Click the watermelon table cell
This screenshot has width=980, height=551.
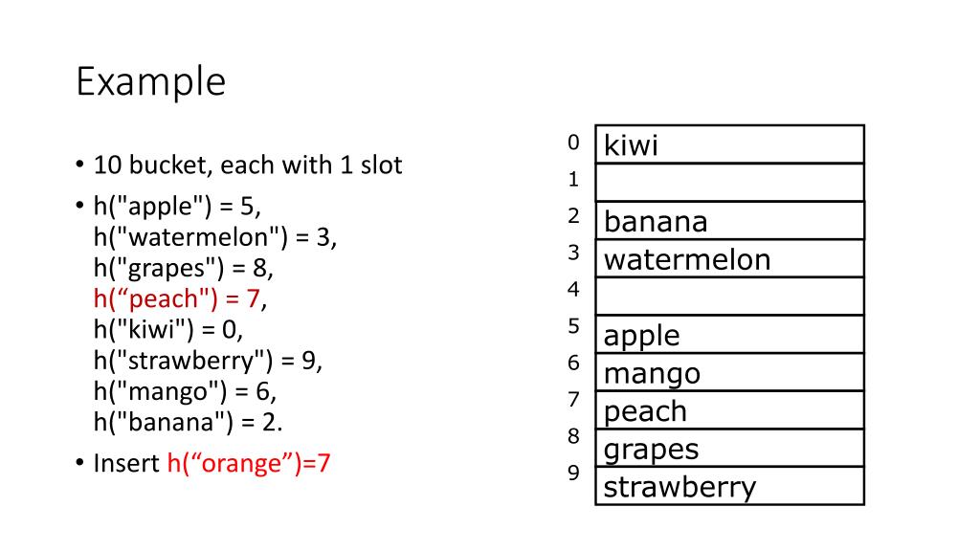[729, 258]
